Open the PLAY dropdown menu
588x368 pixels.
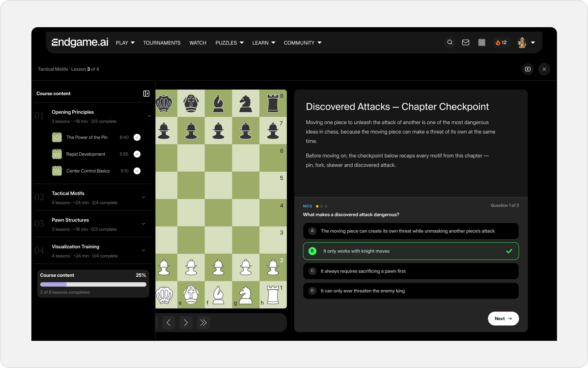click(x=125, y=43)
